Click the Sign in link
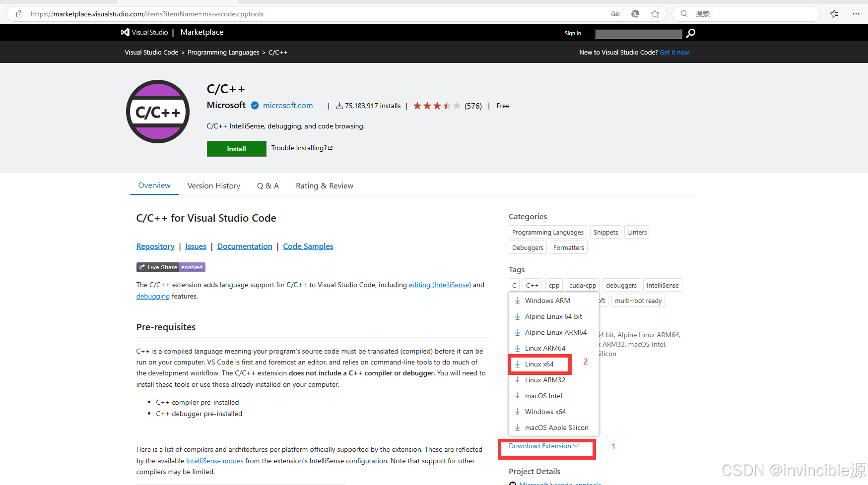The height and width of the screenshot is (485, 868). [573, 33]
